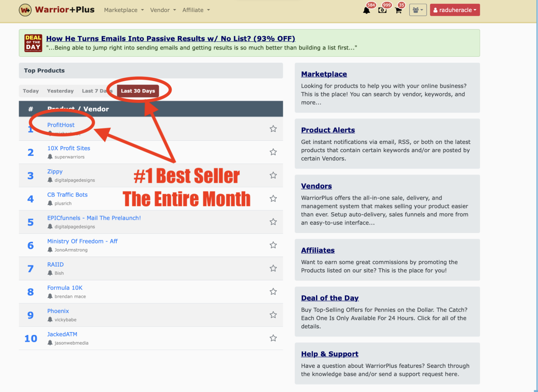Click bell icon beside superwarriors vendor
The width and height of the screenshot is (538, 392).
point(50,157)
